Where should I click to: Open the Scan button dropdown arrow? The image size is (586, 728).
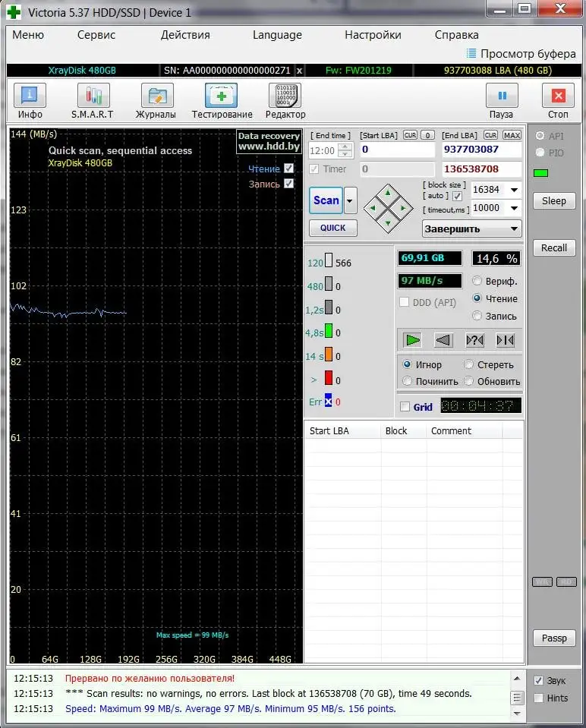[x=350, y=200]
